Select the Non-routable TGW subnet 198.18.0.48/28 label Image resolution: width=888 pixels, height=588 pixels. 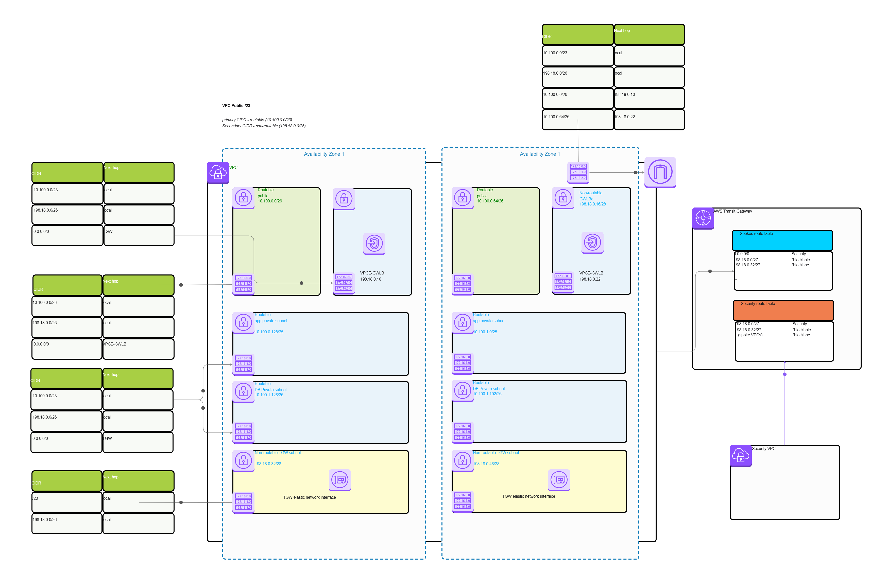coord(496,458)
